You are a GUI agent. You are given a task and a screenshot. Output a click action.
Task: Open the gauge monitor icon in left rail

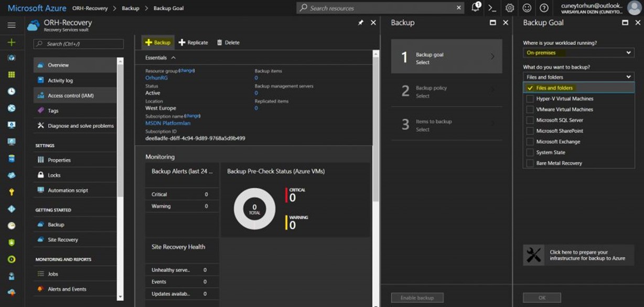coord(12,226)
